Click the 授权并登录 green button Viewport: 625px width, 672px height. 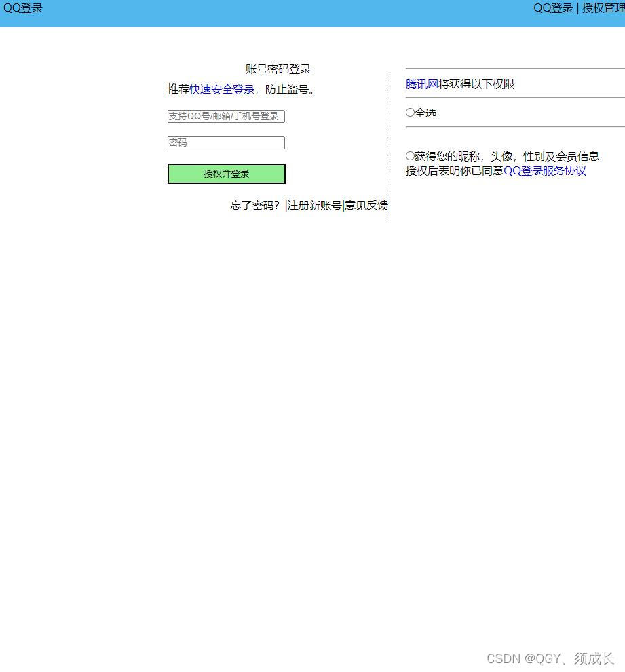(227, 174)
